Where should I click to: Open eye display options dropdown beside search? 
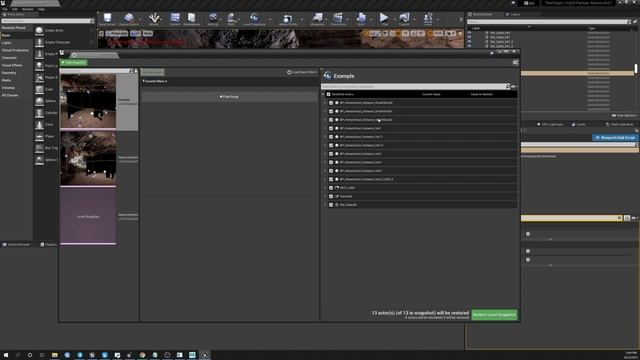(514, 87)
